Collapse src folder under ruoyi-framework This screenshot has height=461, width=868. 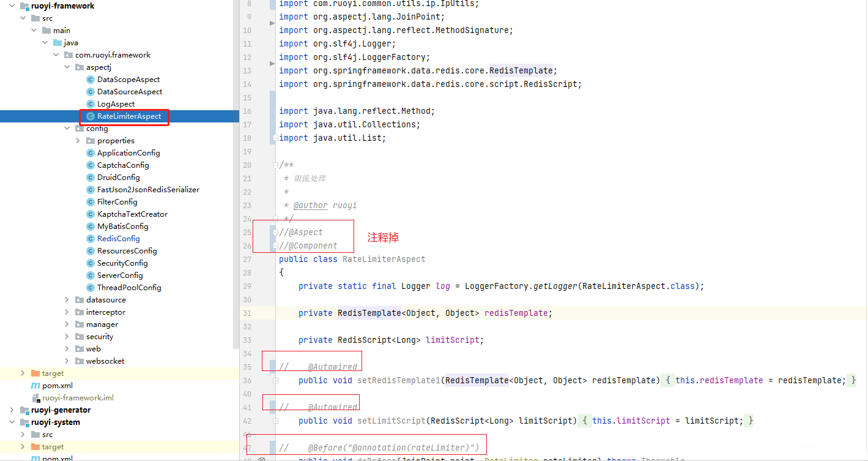[23, 18]
